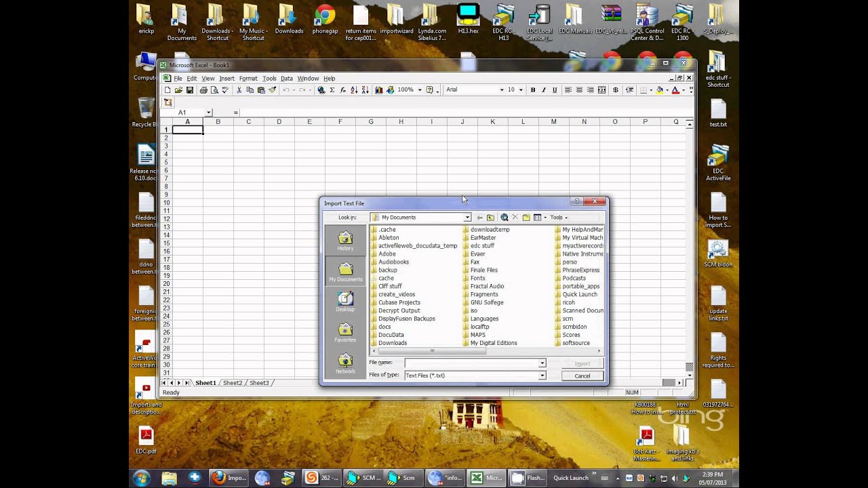Image resolution: width=868 pixels, height=488 pixels.
Task: Click the Fill Color paint bucket
Action: (x=659, y=89)
